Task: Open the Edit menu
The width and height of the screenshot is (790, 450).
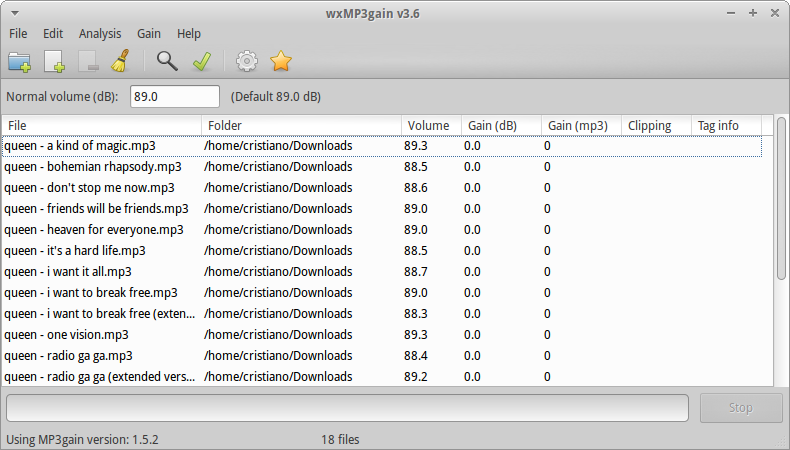Action: [x=53, y=34]
